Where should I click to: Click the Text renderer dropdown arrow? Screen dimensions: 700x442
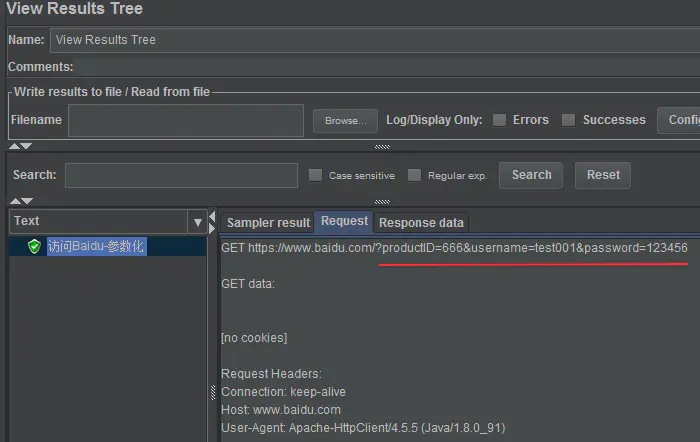click(x=197, y=222)
